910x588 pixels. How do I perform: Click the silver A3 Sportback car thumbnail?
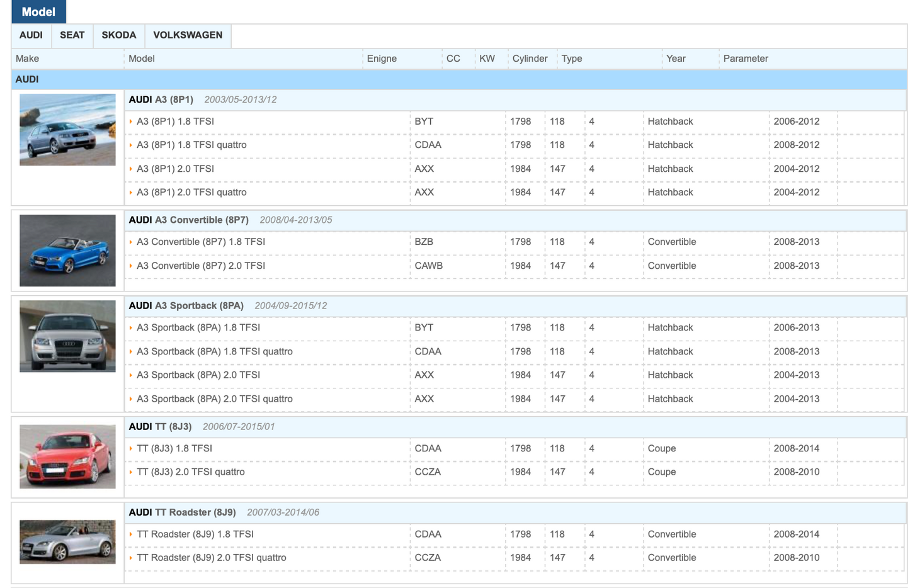67,336
